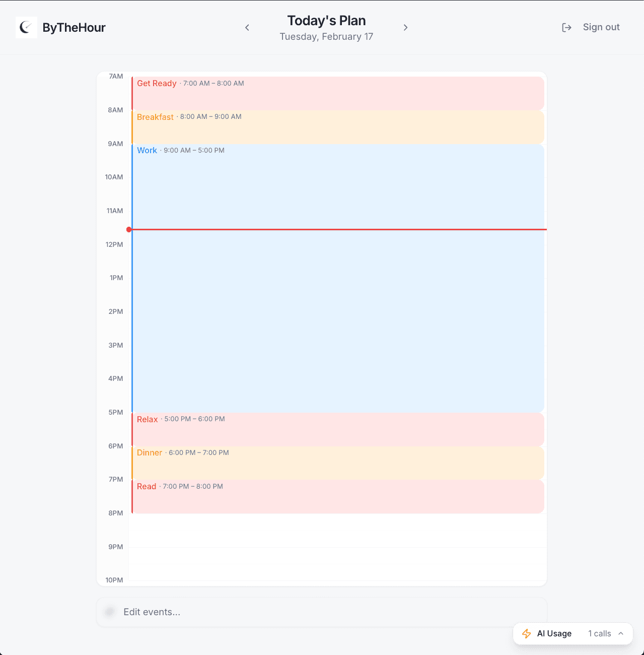Select the previous day left chevron
Image resolution: width=644 pixels, height=655 pixels.
[247, 28]
